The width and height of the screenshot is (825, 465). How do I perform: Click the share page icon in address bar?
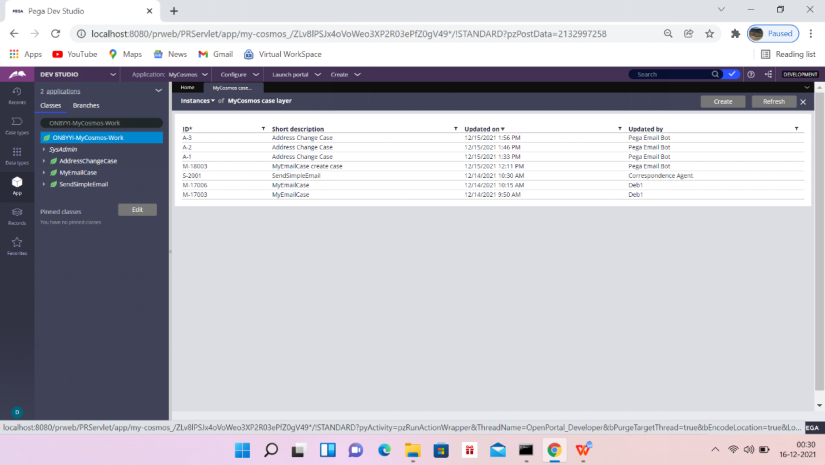pos(688,34)
